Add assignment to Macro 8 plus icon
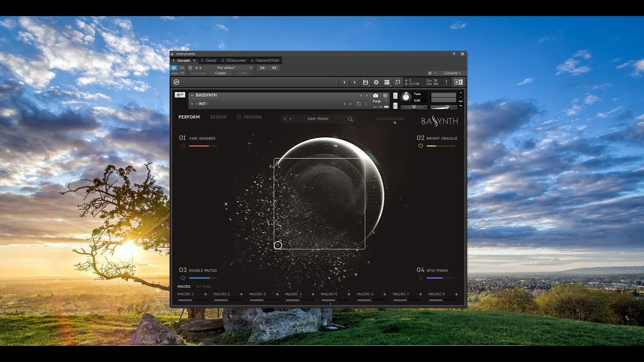The width and height of the screenshot is (644, 362). point(456,294)
